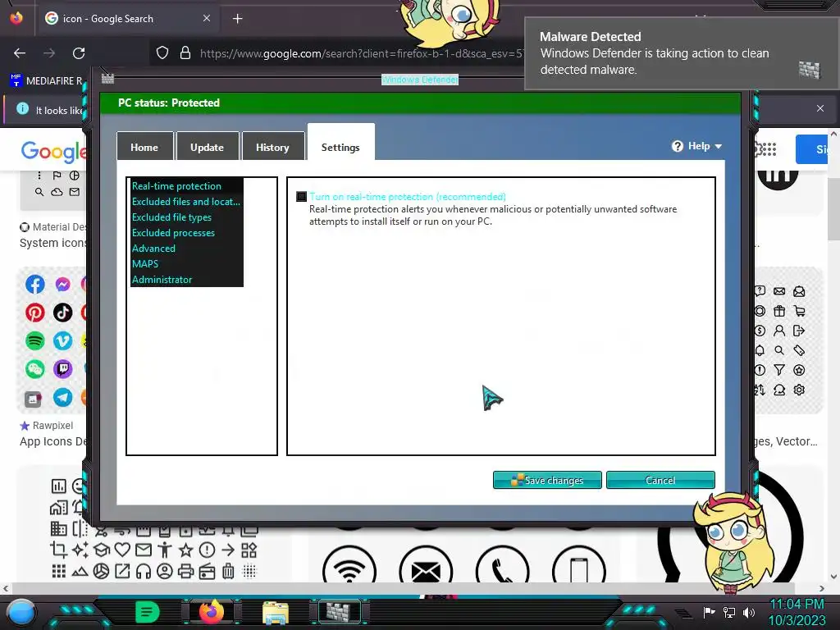
Task: Open the Update tab in Windows Defender
Action: click(208, 146)
